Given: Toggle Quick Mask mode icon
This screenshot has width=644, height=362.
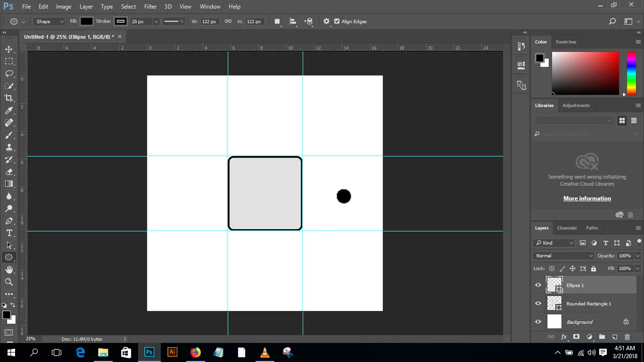Looking at the screenshot, I should click(9, 332).
